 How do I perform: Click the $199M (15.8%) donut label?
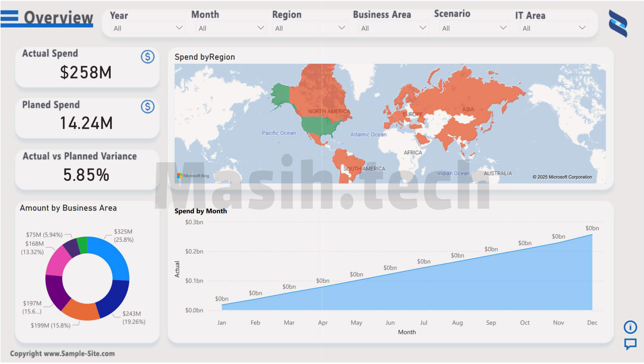pyautogui.click(x=51, y=325)
